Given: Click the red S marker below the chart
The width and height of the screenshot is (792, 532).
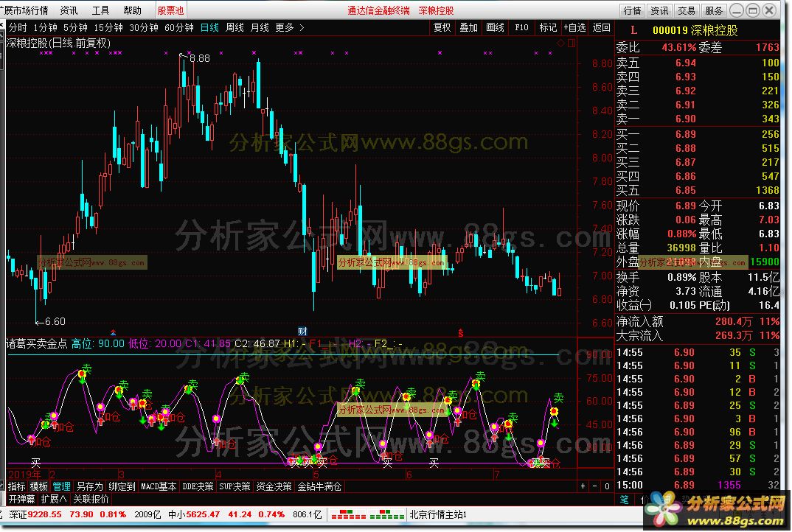Looking at the screenshot, I should pos(461,332).
